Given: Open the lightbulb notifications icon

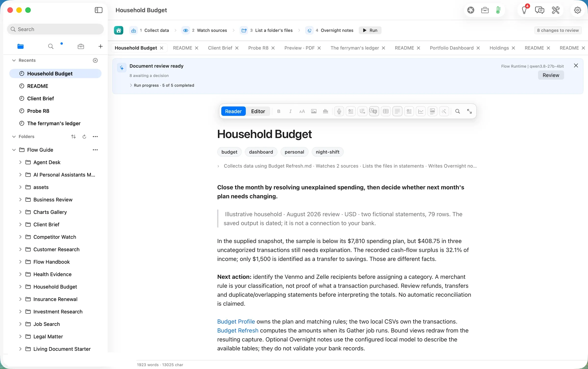Looking at the screenshot, I should (x=524, y=10).
